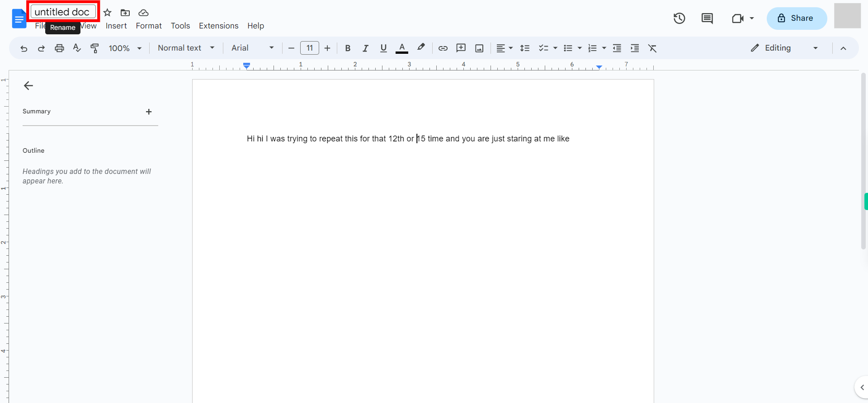Click the Outline label in sidebar
Image resolution: width=868 pixels, height=403 pixels.
click(x=33, y=150)
